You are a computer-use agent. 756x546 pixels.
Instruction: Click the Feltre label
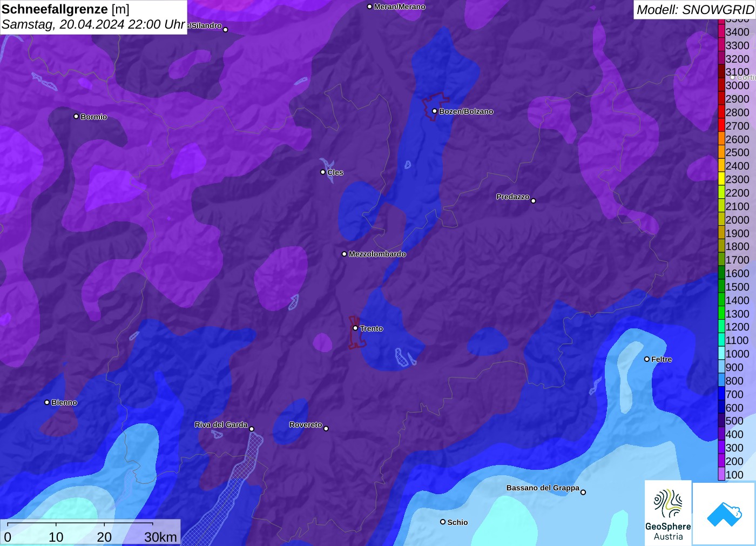[661, 359]
